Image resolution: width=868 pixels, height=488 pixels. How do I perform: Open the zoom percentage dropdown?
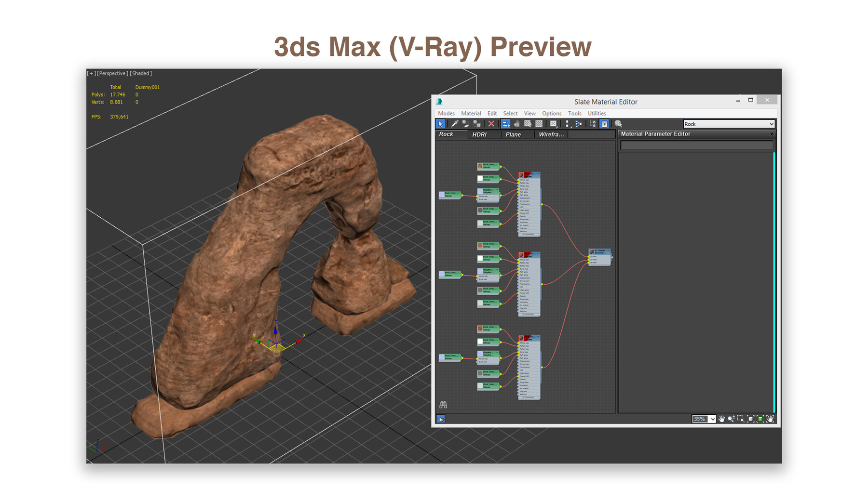pyautogui.click(x=713, y=419)
